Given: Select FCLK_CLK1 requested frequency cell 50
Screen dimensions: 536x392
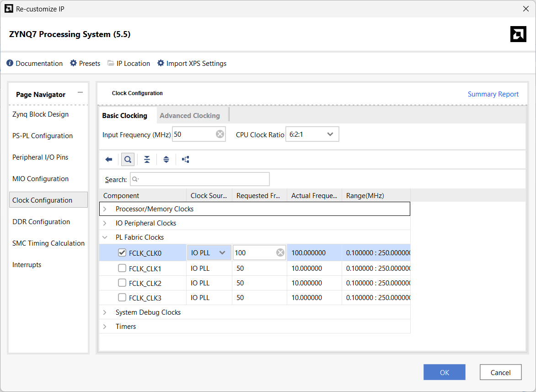Looking at the screenshot, I should 259,268.
